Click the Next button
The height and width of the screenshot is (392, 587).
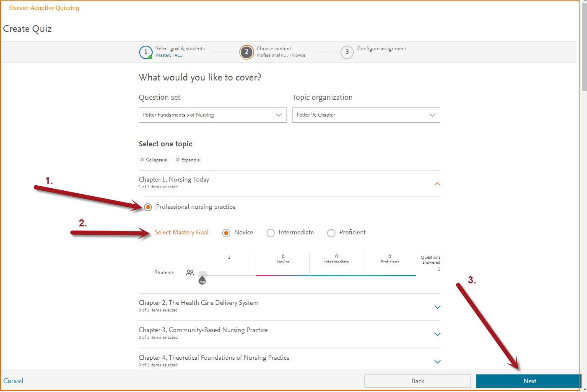(x=529, y=381)
